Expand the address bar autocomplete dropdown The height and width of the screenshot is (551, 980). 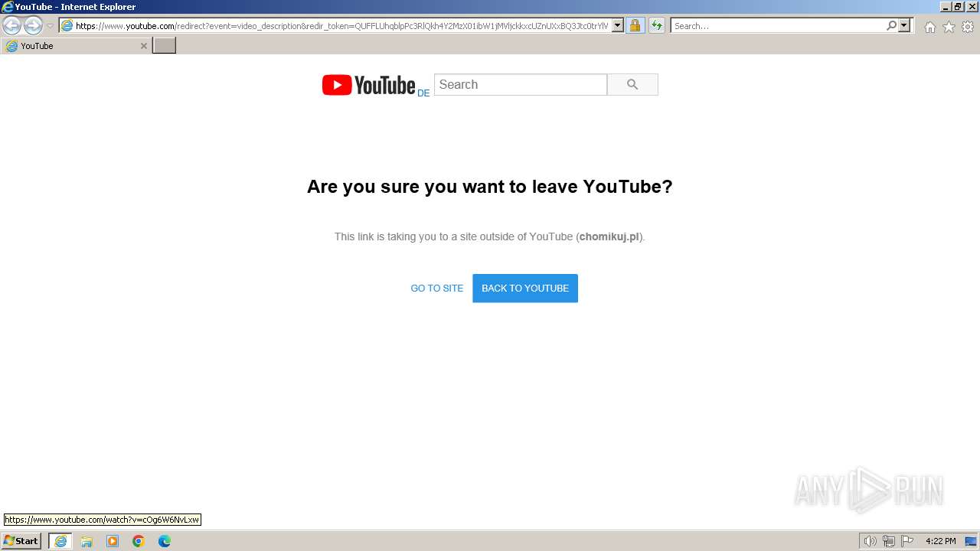tap(618, 26)
